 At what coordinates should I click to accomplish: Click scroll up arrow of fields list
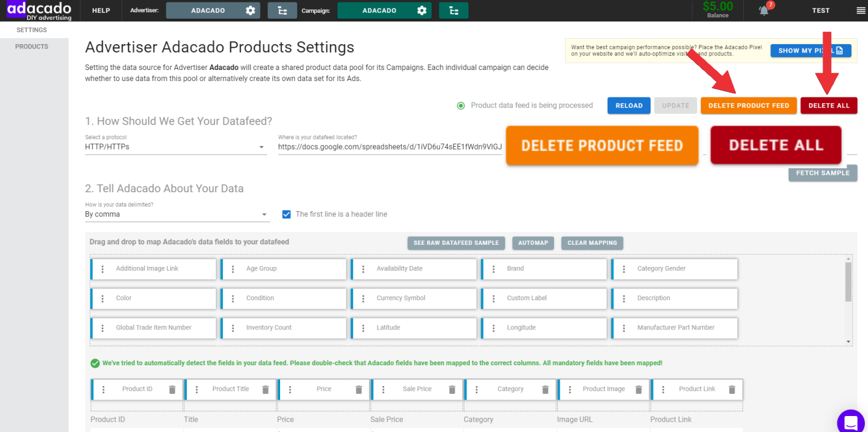click(848, 259)
